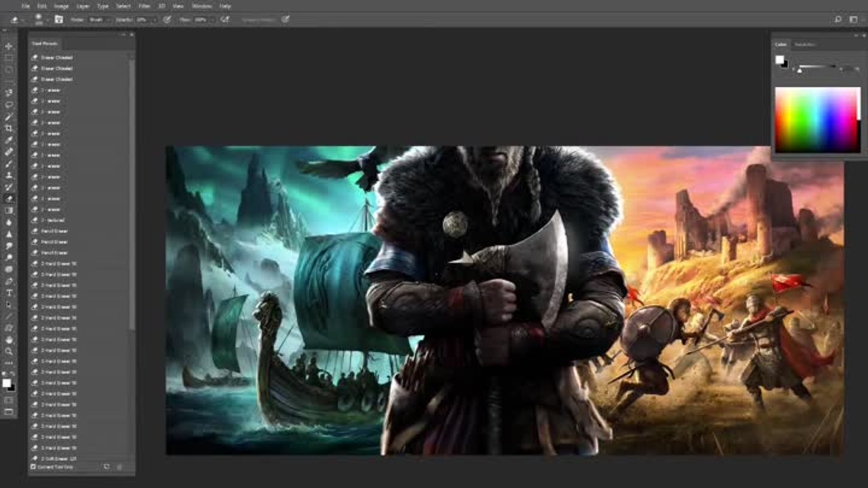The width and height of the screenshot is (868, 488).
Task: Open the Edit menu
Action: pos(42,6)
